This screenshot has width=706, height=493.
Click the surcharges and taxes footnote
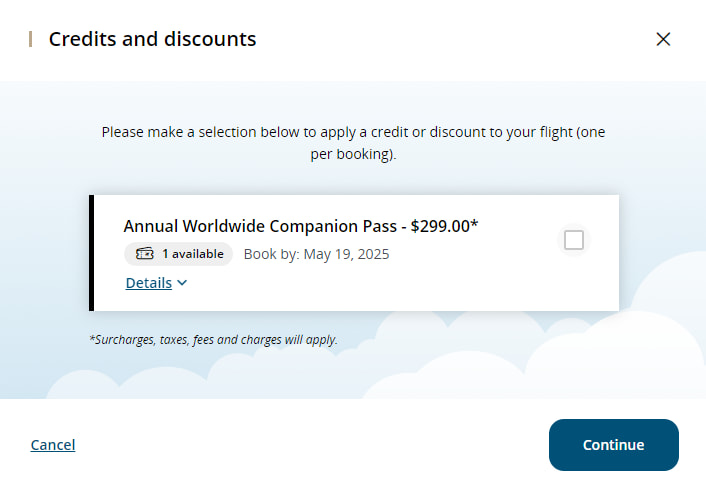[x=213, y=340]
